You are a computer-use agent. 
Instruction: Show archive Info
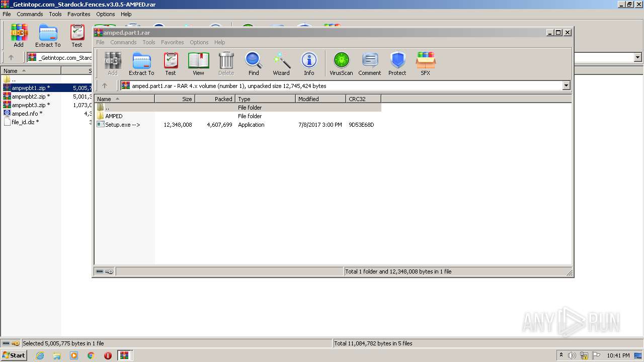pos(309,64)
